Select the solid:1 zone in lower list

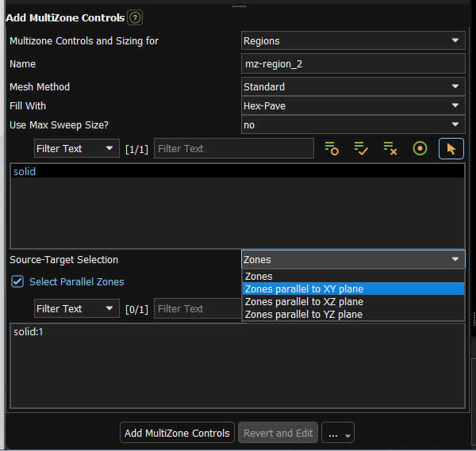coord(29,331)
